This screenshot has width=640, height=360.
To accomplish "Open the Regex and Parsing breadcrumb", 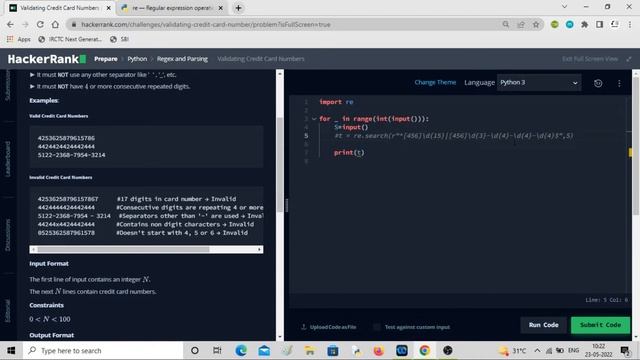I will (x=182, y=59).
